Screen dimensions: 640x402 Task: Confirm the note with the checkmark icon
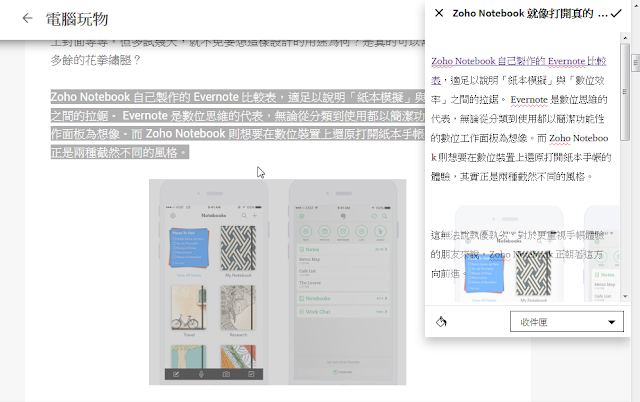click(x=616, y=13)
